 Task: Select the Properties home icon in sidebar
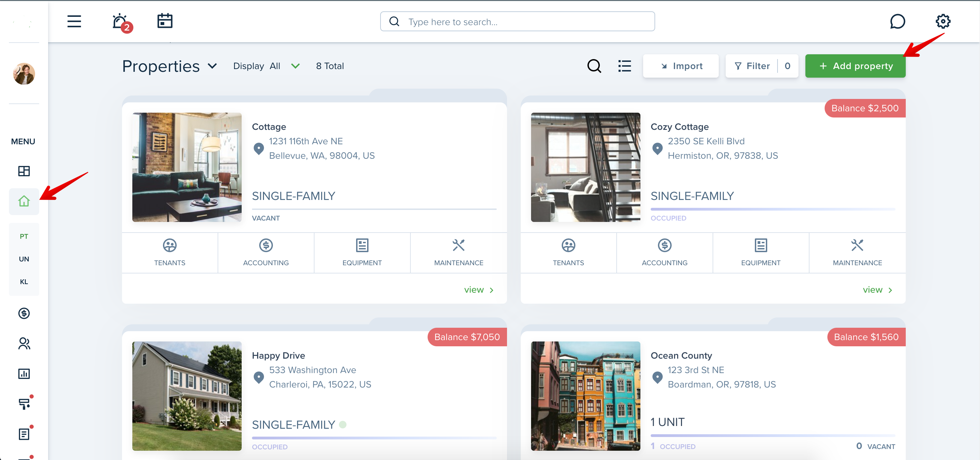[24, 201]
